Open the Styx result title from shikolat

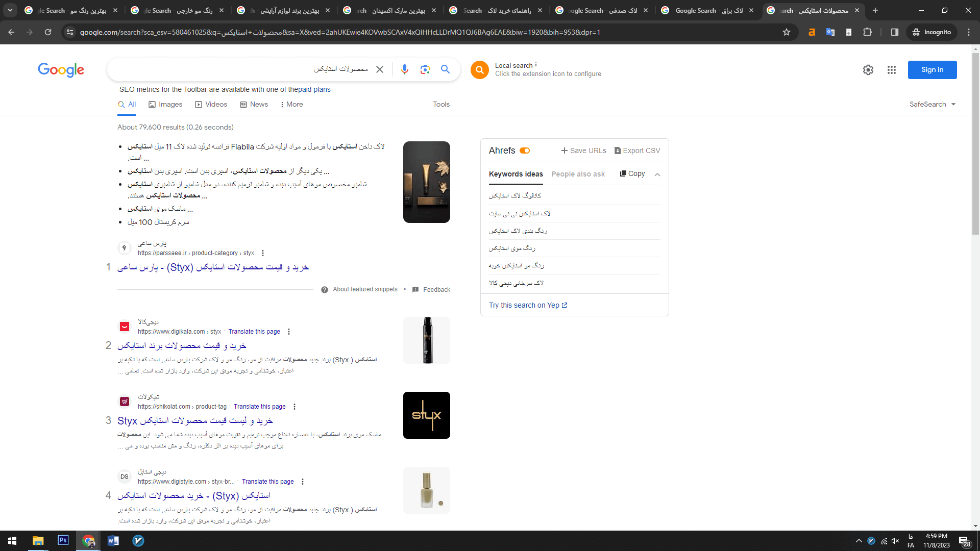195,420
